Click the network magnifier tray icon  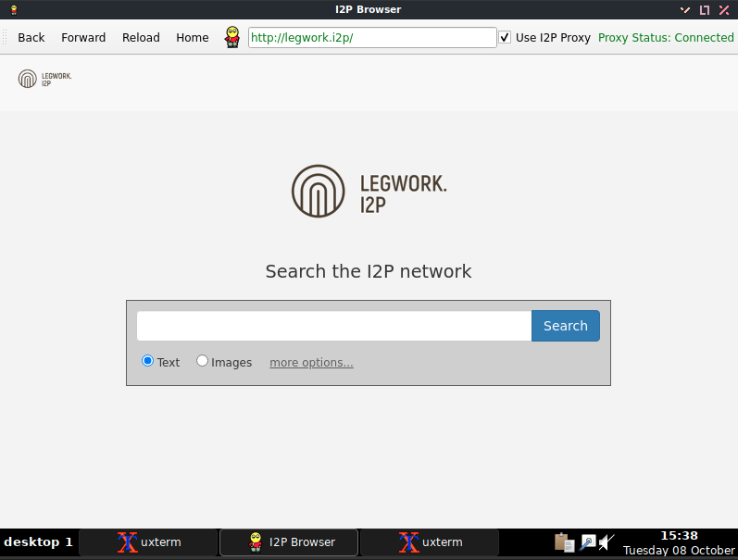pos(587,542)
